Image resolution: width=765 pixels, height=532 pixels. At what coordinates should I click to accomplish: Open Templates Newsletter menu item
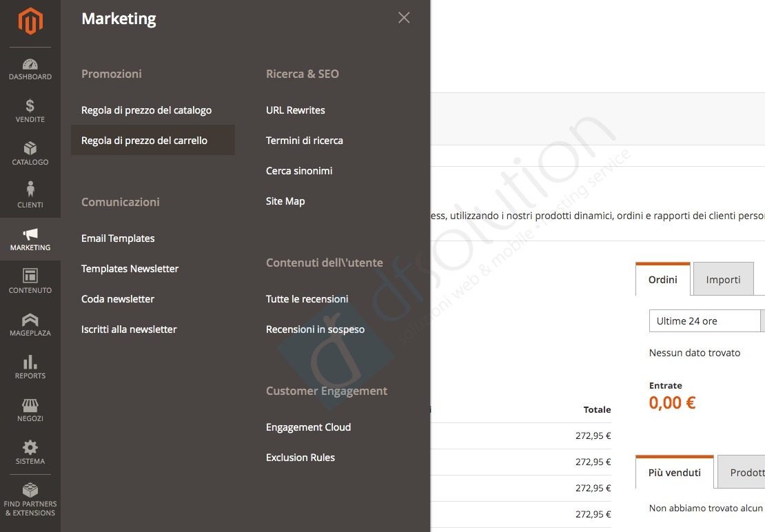pos(130,269)
